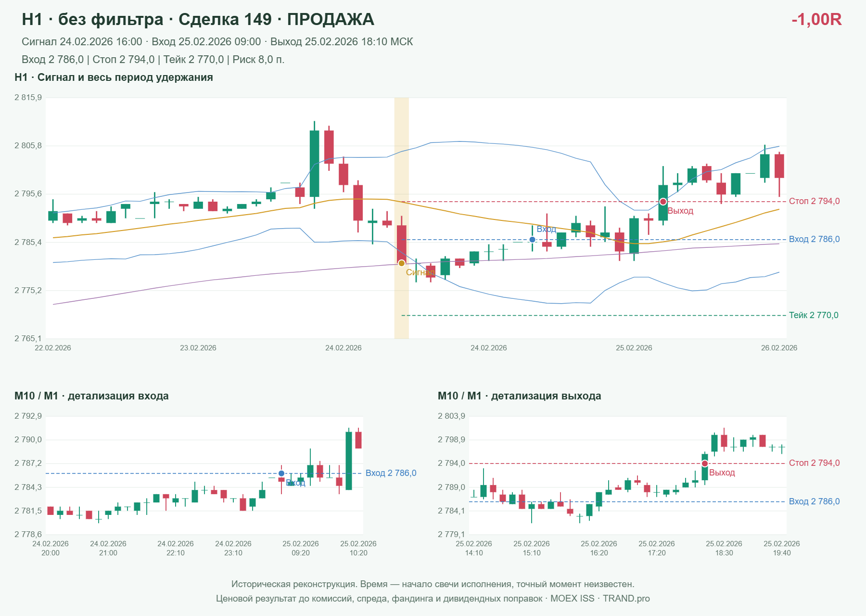
Task: Click the 2 815,9 price axis label
Action: 28,98
